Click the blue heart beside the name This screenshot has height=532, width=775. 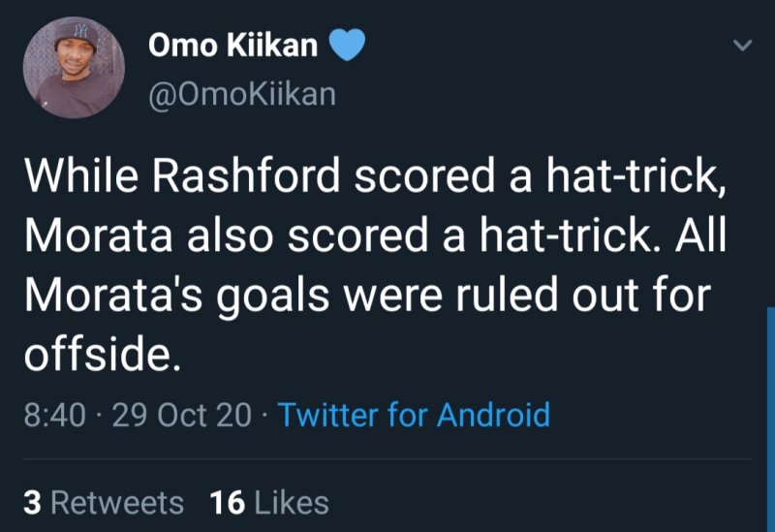pyautogui.click(x=349, y=46)
